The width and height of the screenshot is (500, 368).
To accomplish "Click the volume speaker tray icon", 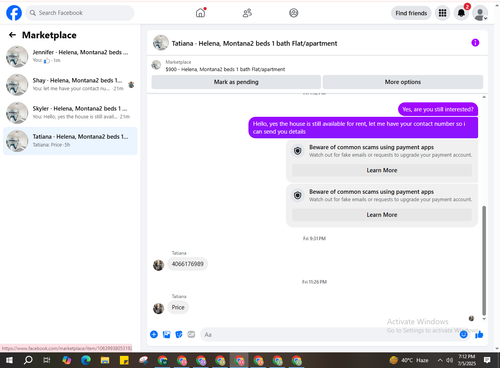I will pos(450,360).
